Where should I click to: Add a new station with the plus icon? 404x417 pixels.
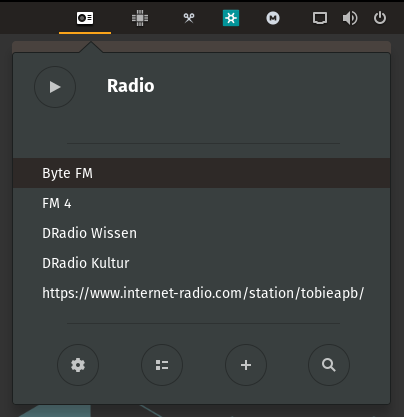(246, 365)
